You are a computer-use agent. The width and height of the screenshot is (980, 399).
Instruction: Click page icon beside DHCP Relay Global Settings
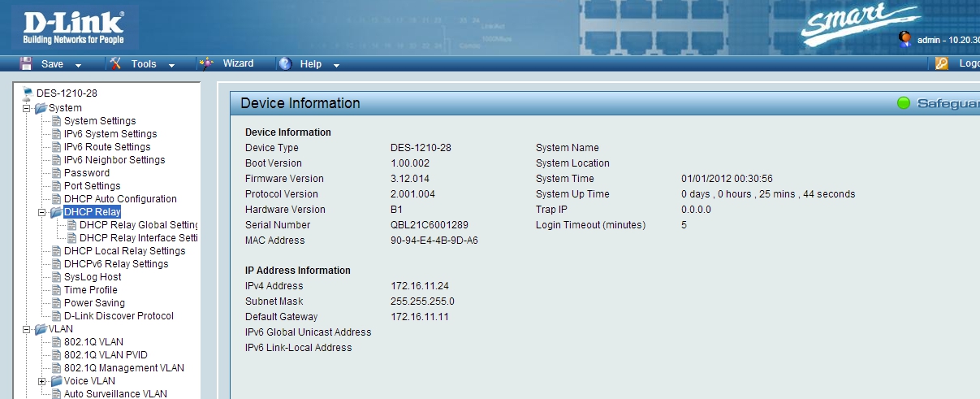point(72,224)
